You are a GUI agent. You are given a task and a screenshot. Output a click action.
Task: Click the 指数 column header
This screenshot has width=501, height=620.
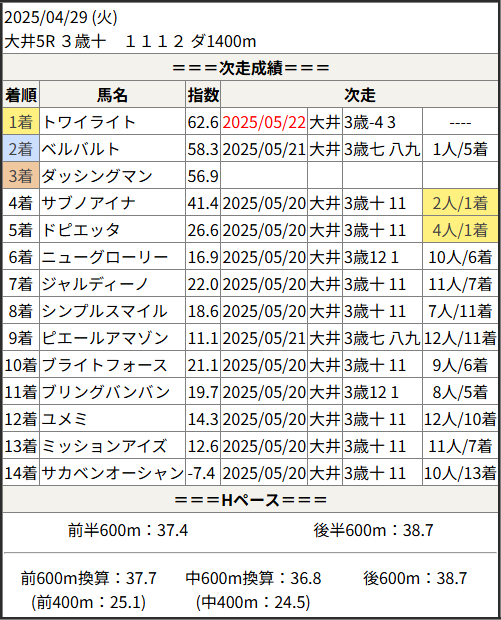pos(203,95)
